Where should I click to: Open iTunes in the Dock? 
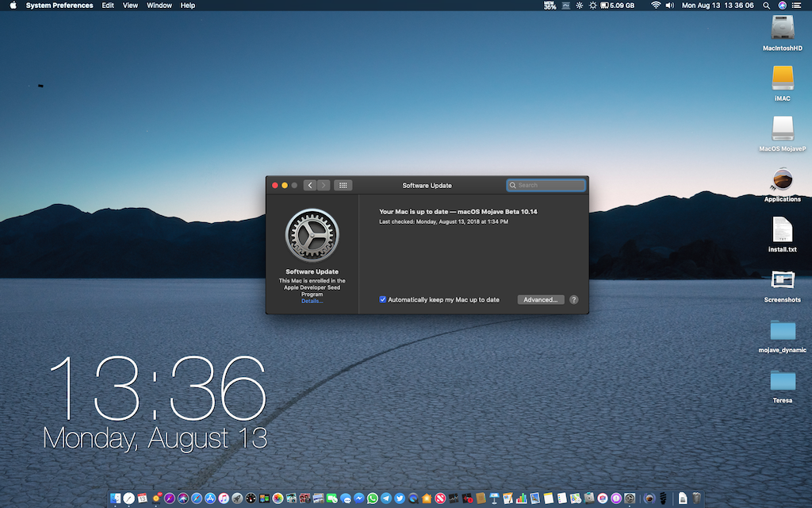pos(224,498)
